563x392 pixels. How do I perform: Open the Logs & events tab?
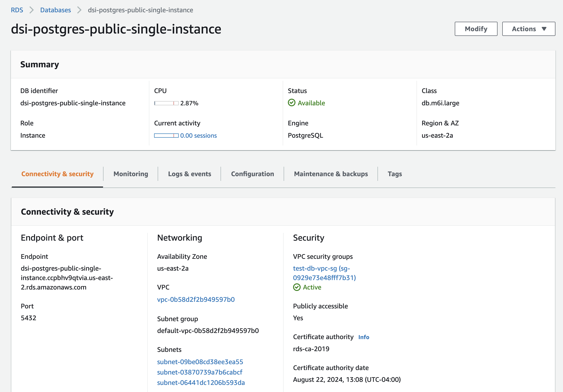[189, 174]
